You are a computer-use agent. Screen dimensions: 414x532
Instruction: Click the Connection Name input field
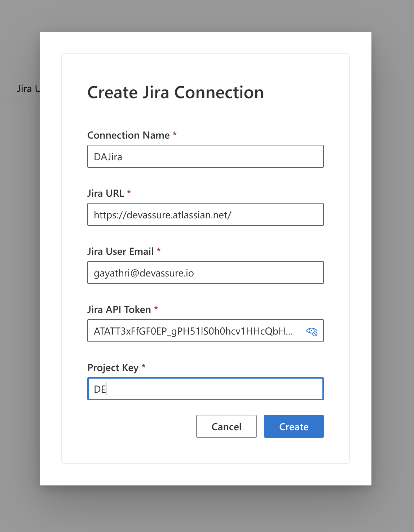pos(205,157)
